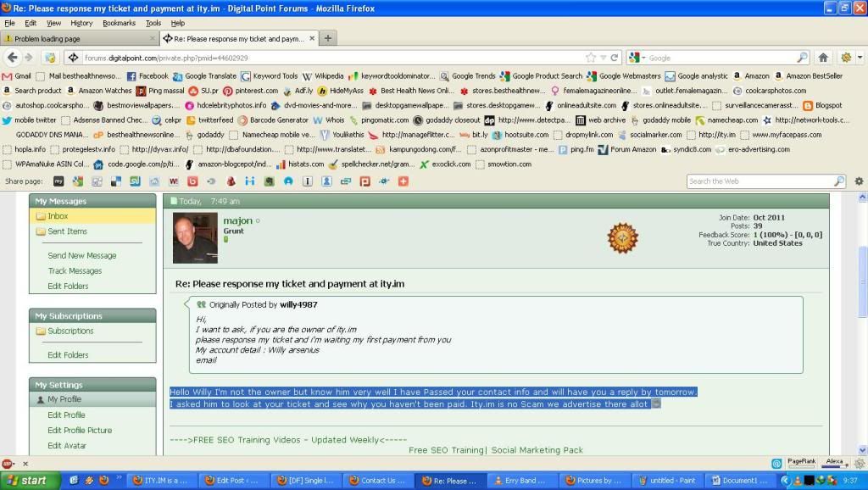Open the Facebook bookmark
This screenshot has width=868, height=490.
[147, 75]
